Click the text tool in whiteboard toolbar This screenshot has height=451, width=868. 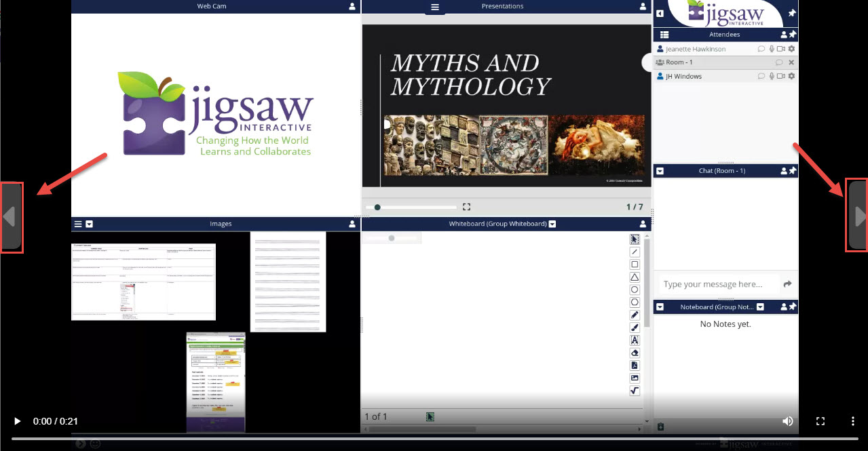[x=635, y=340]
